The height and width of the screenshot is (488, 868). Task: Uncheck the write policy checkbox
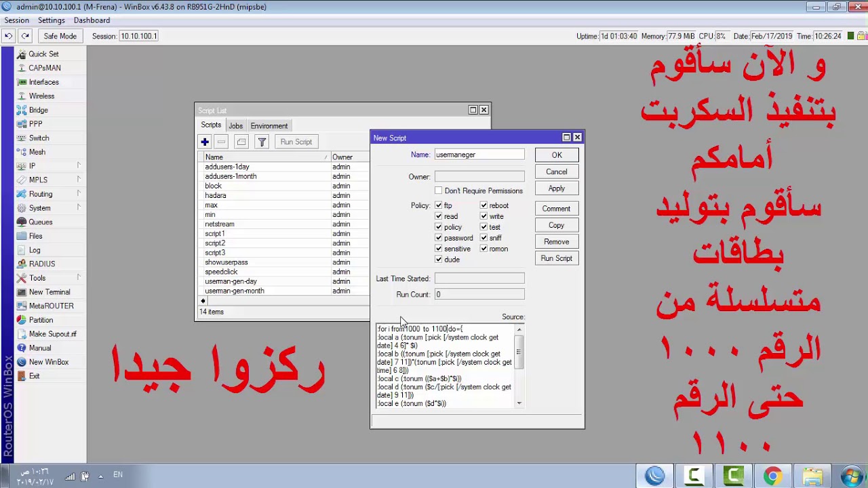coord(484,216)
